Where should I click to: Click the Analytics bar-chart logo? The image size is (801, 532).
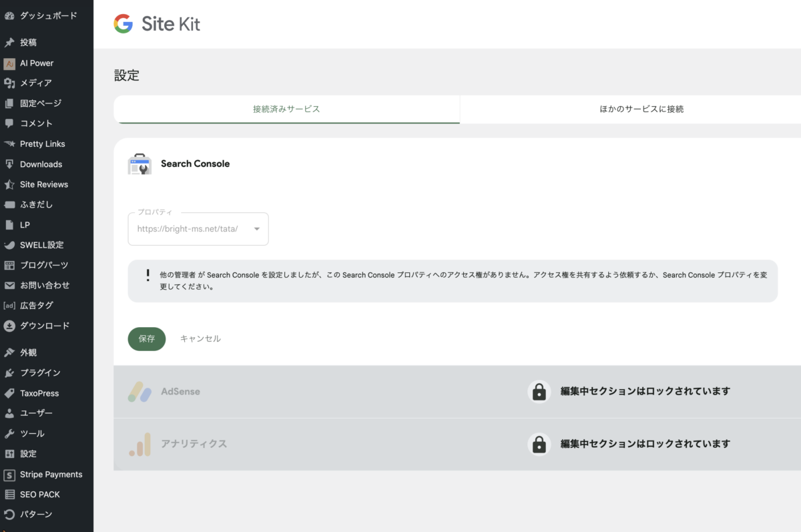coord(140,444)
